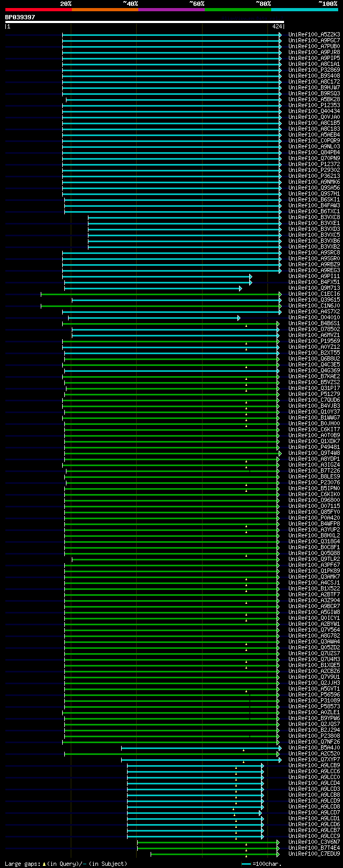Select label UniRef100_B4FX51
343x868 pixels.
click(x=314, y=282)
